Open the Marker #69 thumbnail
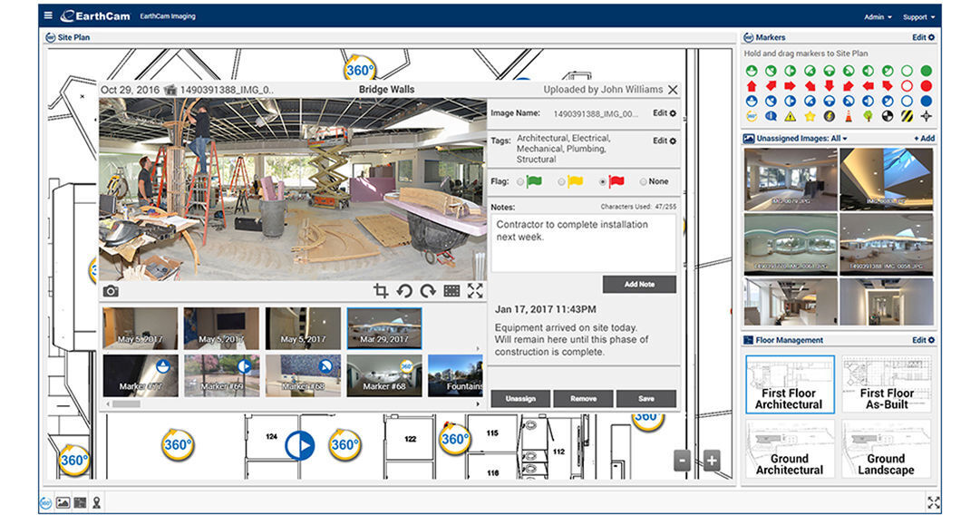Viewport: 980px width, 515px height. click(221, 375)
